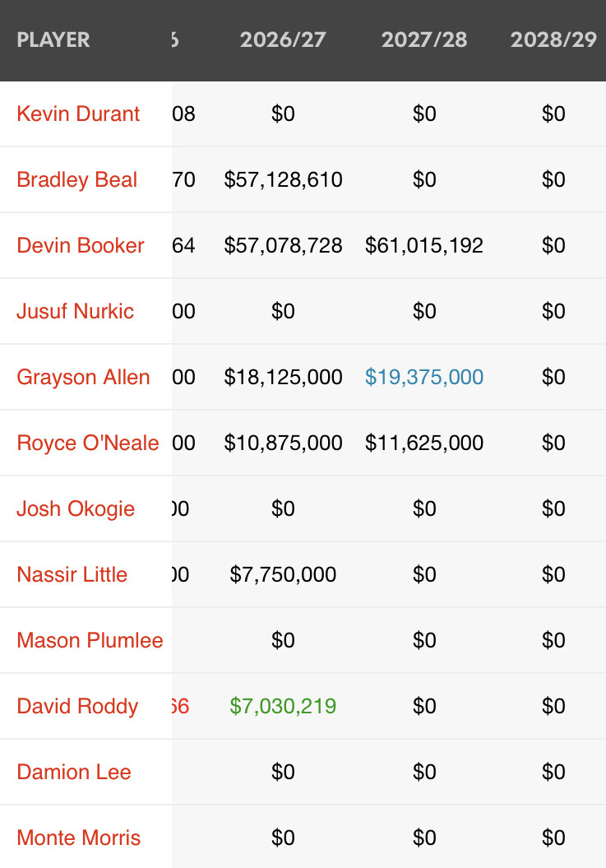Open Damion Lee's player link
Screen dimensions: 606x868
point(74,772)
